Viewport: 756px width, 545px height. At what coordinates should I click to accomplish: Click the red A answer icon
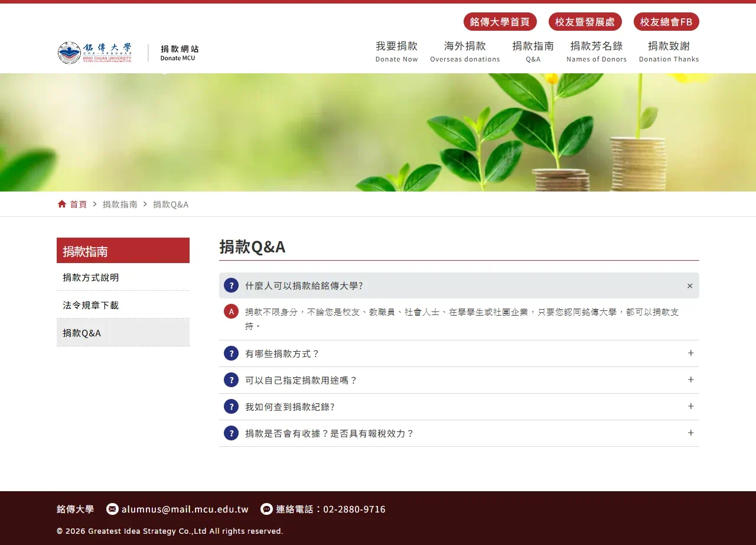(x=231, y=311)
